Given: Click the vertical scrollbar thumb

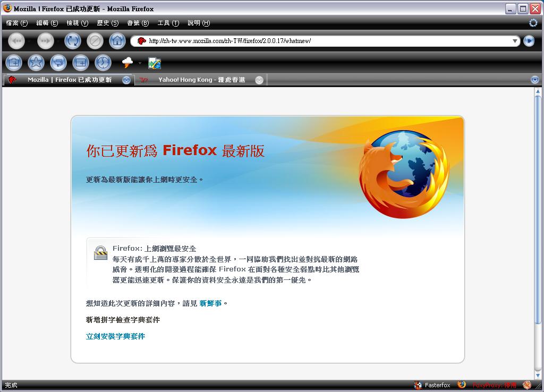Looking at the screenshot, I should pos(538,209).
